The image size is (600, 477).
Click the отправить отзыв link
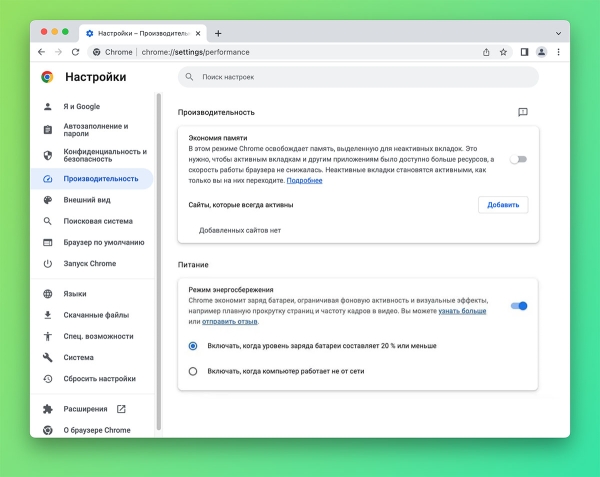[230, 322]
